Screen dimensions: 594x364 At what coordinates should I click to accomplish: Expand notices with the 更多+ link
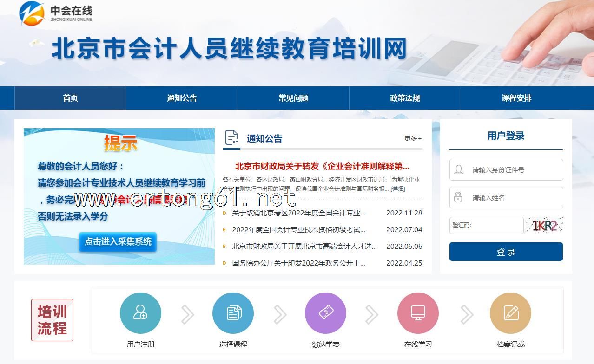(413, 138)
